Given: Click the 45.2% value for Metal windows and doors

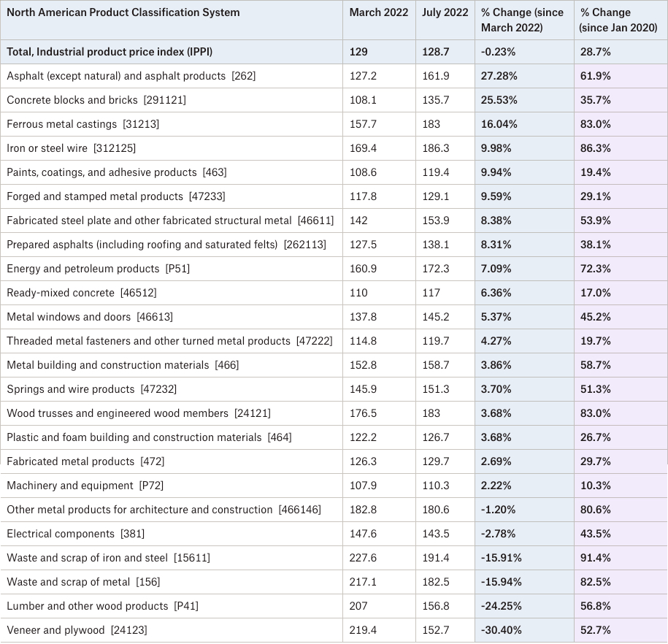Looking at the screenshot, I should pos(595,317).
